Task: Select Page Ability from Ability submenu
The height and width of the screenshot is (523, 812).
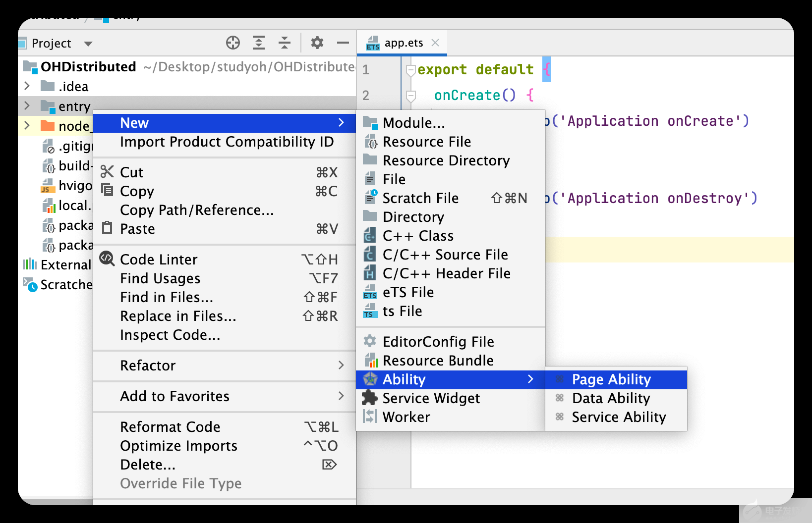Action: (x=611, y=379)
